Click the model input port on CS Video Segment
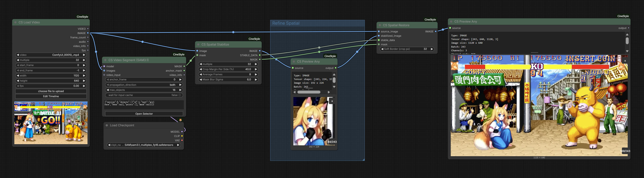The image size is (644, 178). [x=104, y=66]
